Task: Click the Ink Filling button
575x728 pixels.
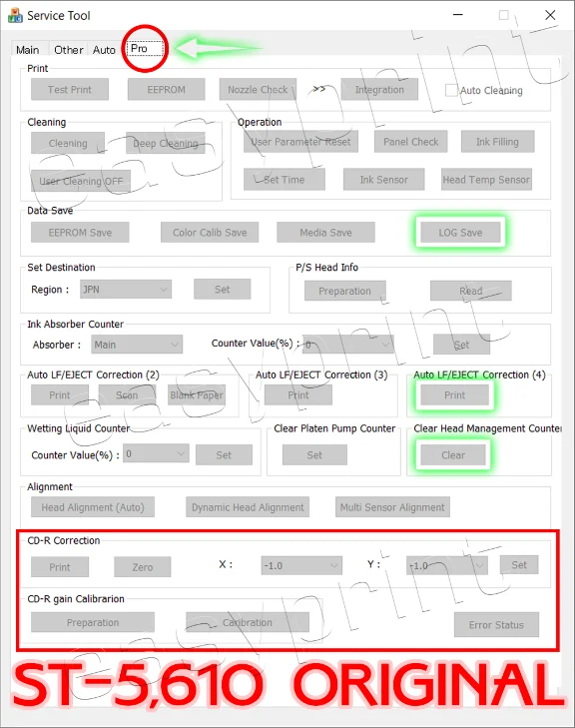Action: point(497,142)
